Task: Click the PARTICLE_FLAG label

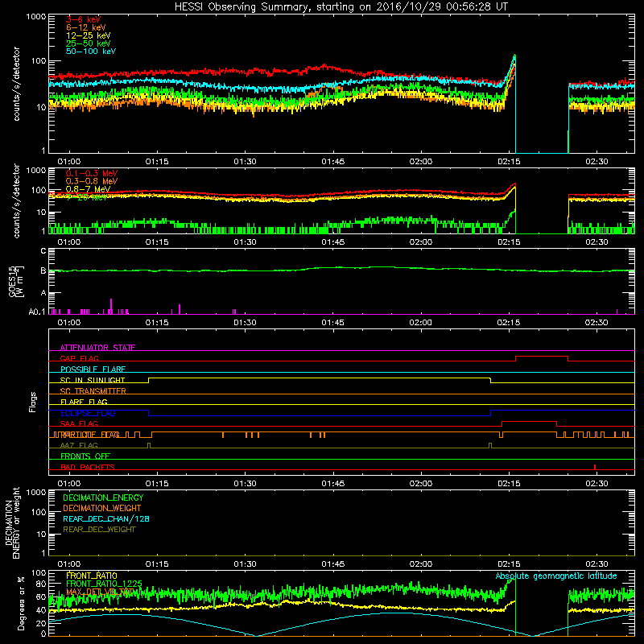Action: click(90, 434)
